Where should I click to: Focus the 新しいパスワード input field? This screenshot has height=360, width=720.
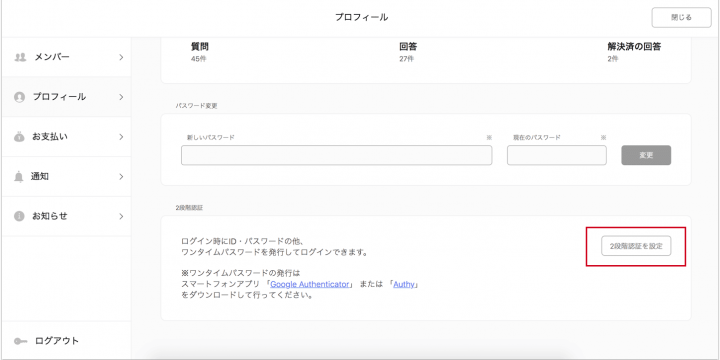pos(337,155)
